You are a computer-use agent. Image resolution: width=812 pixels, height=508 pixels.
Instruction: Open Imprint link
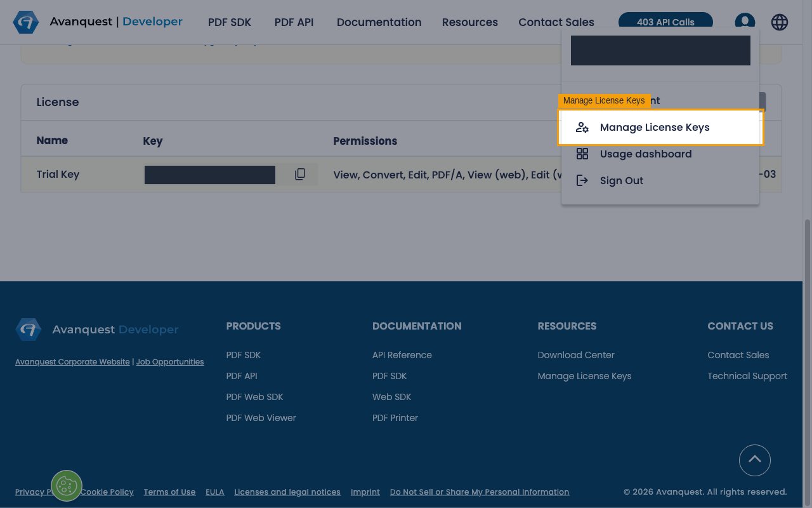(x=365, y=492)
